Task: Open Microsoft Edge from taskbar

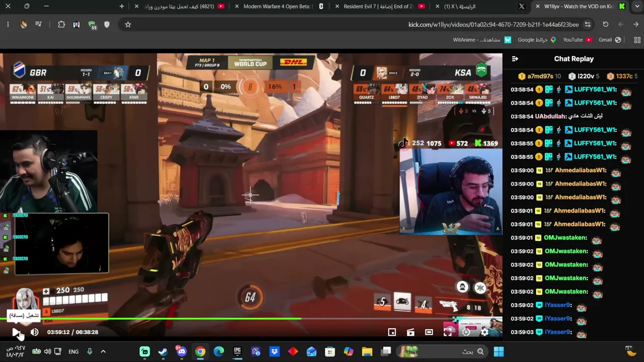Action: (219, 351)
